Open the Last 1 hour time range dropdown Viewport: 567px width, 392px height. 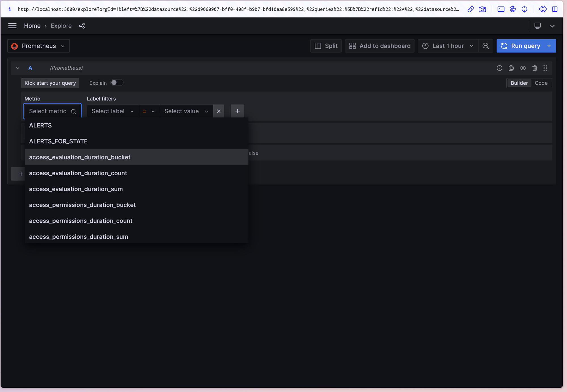tap(447, 46)
